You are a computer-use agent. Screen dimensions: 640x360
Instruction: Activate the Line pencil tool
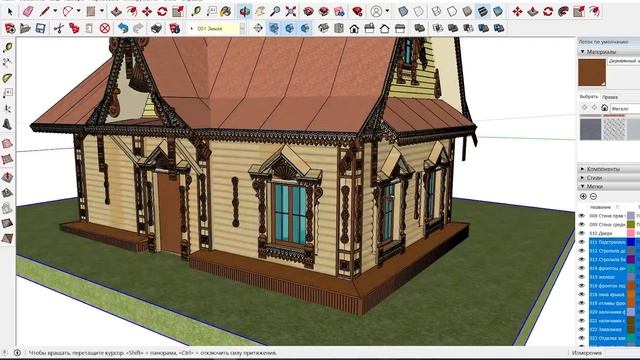(x=44, y=11)
